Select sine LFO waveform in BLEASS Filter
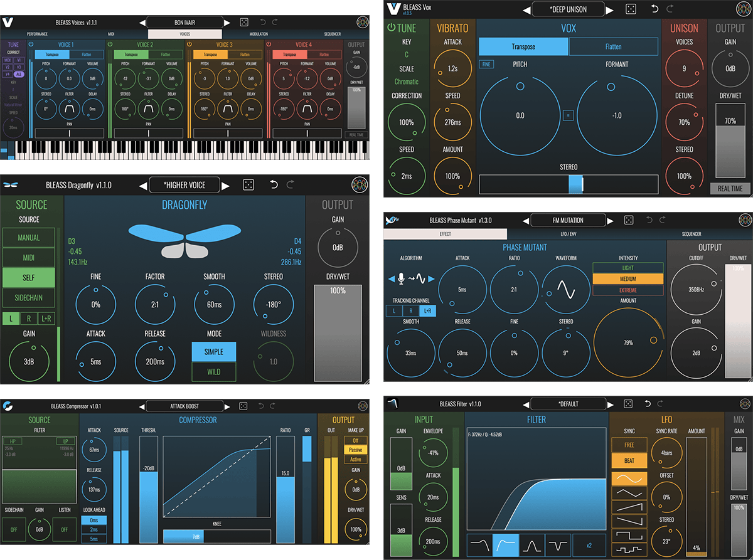This screenshot has height=560, width=753. tap(630, 479)
